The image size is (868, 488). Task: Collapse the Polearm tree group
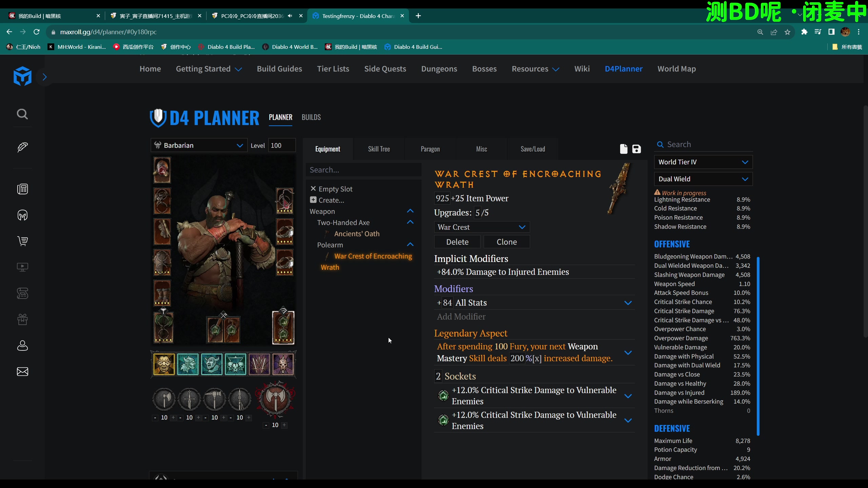410,245
